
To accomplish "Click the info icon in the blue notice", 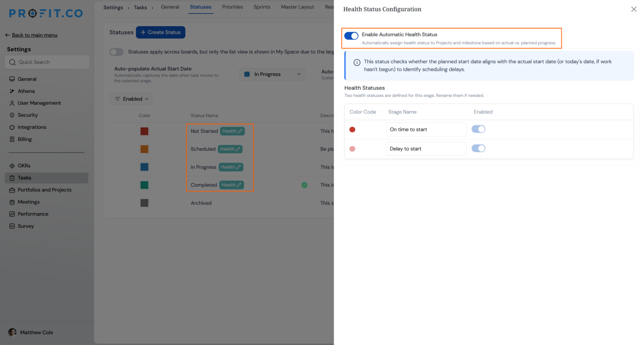I will (357, 63).
